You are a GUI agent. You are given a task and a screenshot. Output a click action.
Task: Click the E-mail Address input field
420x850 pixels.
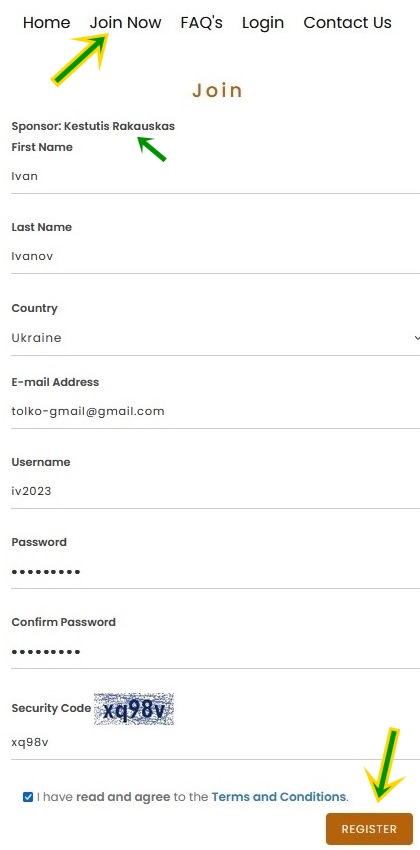click(216, 412)
